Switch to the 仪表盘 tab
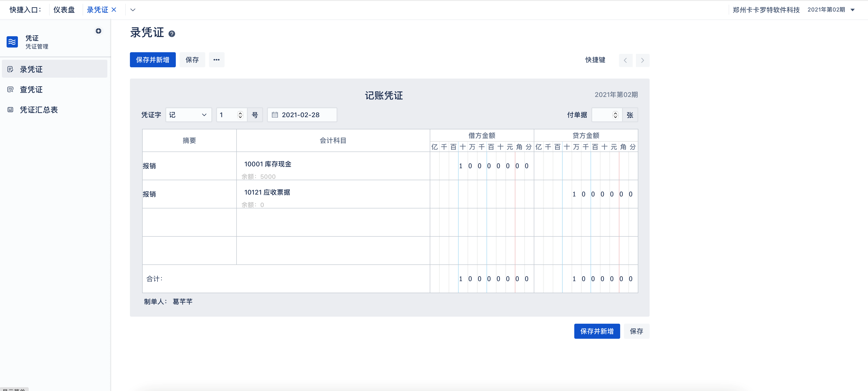868x391 pixels. 64,10
